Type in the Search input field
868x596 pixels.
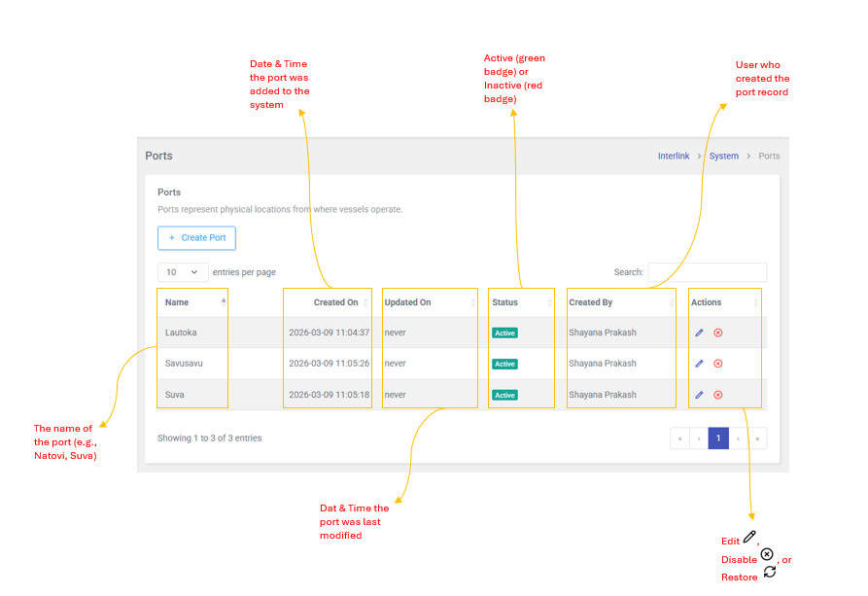(707, 272)
